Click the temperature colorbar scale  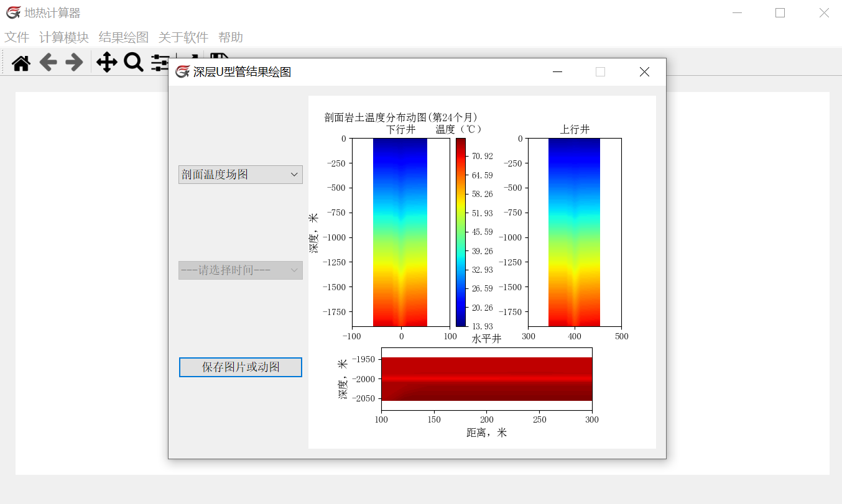[x=461, y=232]
